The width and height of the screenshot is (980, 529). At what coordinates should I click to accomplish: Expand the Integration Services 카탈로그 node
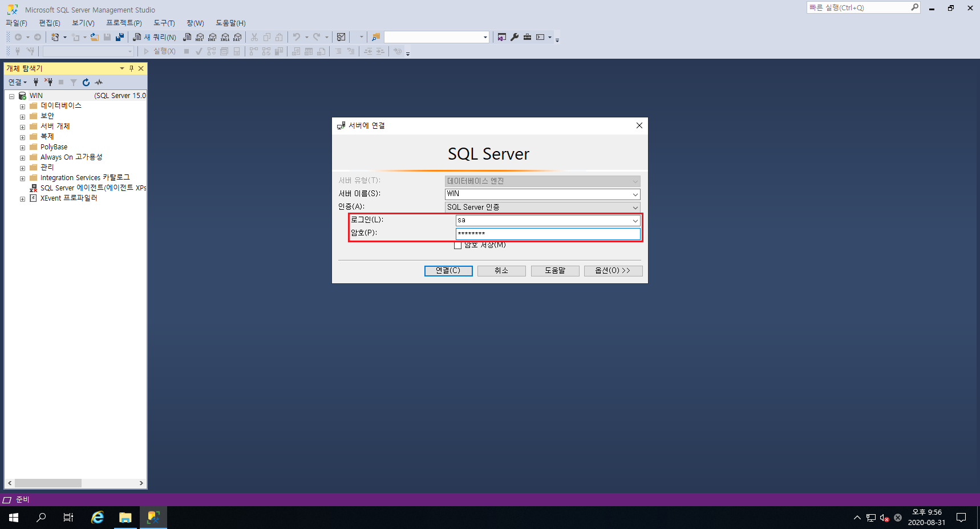tap(22, 178)
